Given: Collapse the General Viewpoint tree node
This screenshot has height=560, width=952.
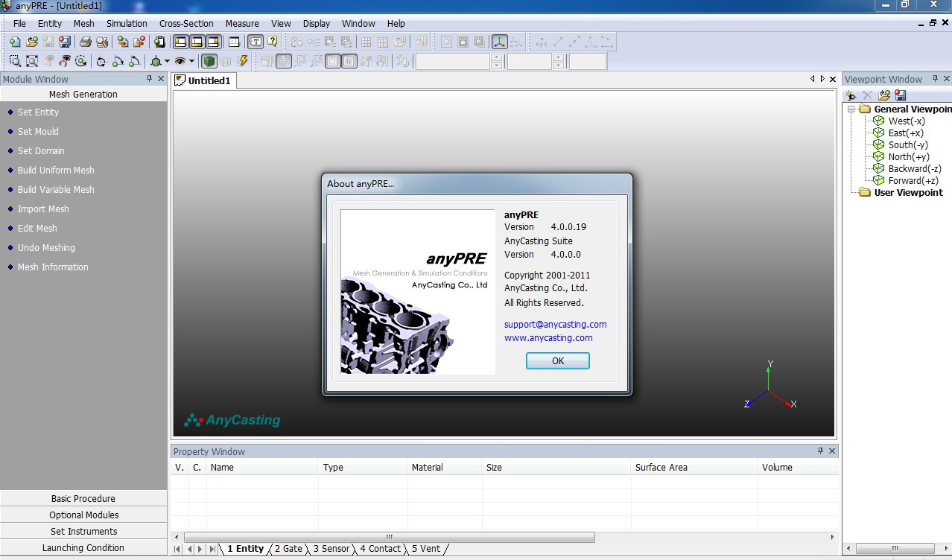Looking at the screenshot, I should click(851, 109).
